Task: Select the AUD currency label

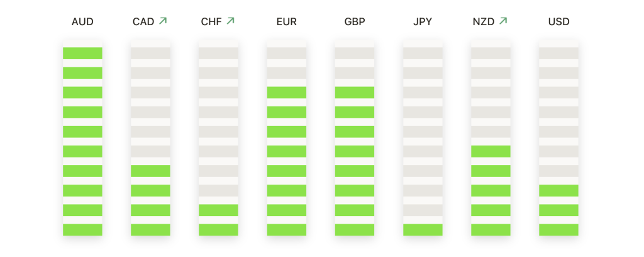Action: pos(82,22)
